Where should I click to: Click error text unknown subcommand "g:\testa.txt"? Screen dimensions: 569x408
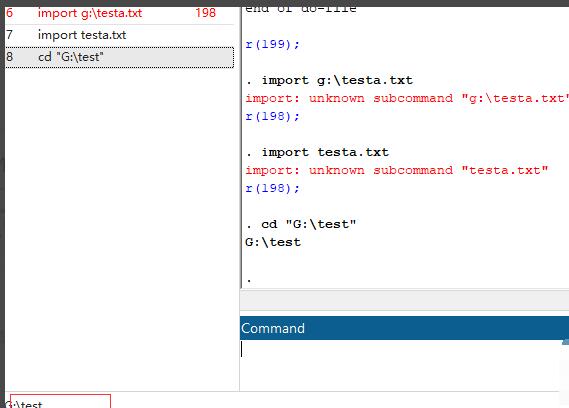[439, 98]
